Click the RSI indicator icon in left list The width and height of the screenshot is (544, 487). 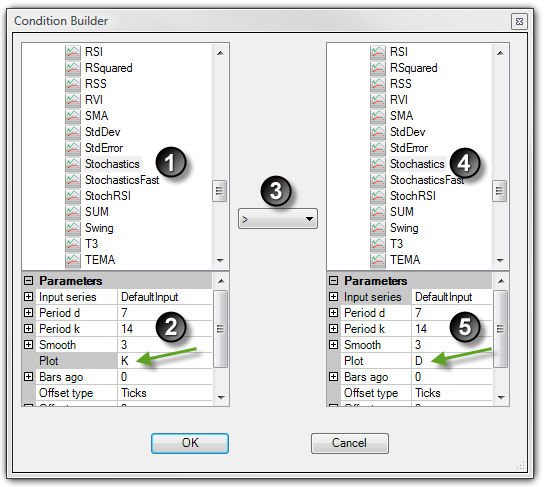73,52
